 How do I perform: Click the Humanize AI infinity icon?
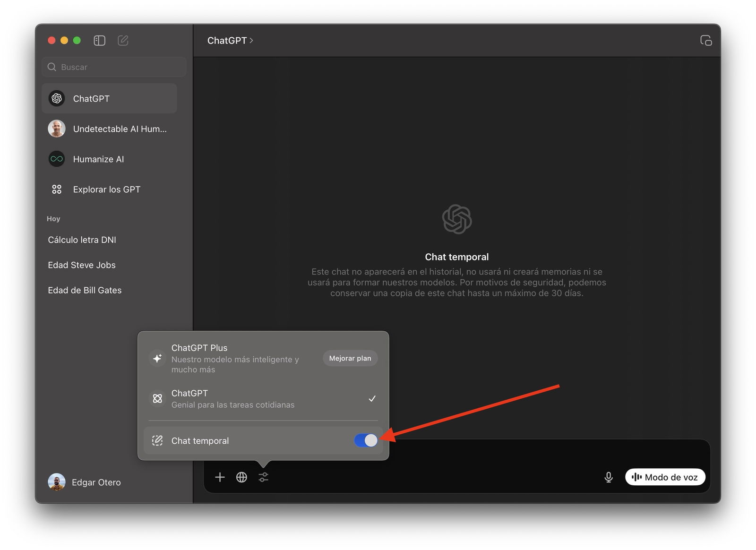(57, 159)
